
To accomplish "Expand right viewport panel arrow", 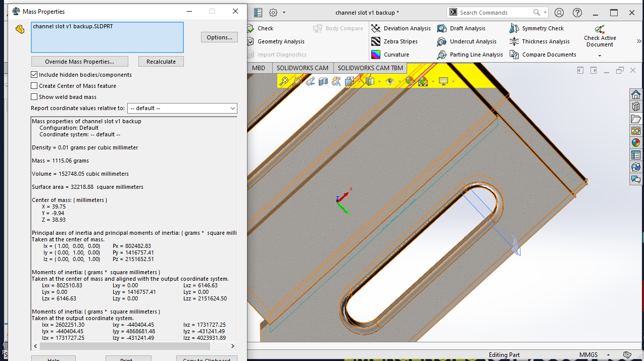I will 593,71.
